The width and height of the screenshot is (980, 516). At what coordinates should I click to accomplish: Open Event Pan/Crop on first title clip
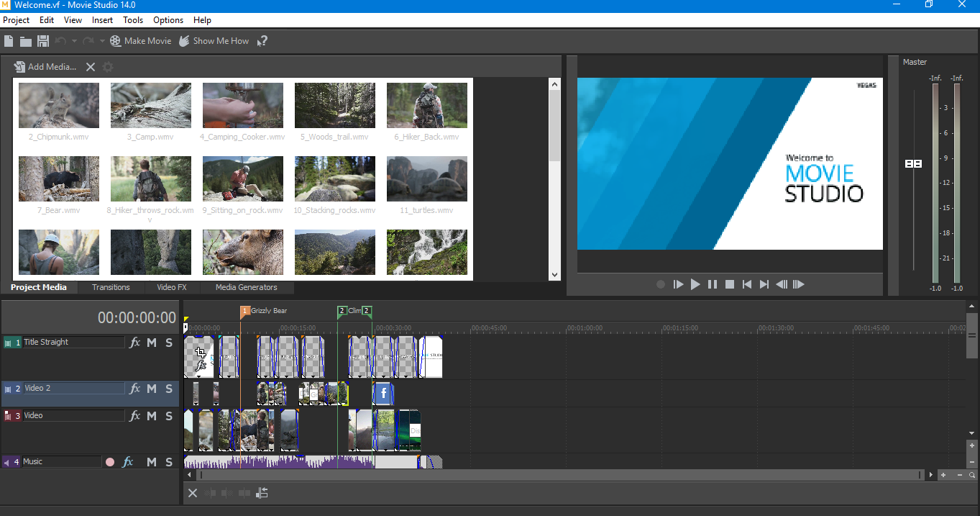pyautogui.click(x=201, y=353)
